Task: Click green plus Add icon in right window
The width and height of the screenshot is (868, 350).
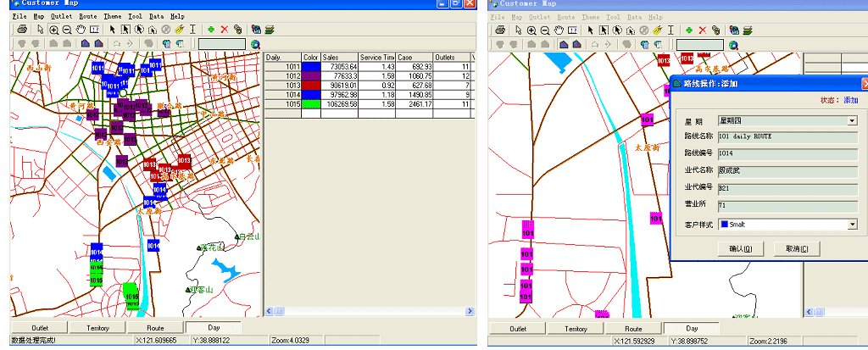Action: click(689, 30)
